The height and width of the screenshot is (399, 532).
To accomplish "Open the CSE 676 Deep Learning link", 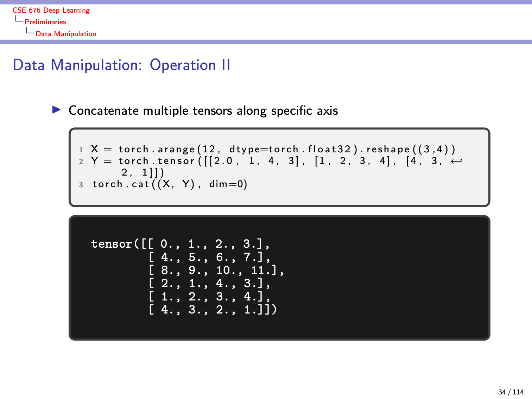I will coord(51,10).
